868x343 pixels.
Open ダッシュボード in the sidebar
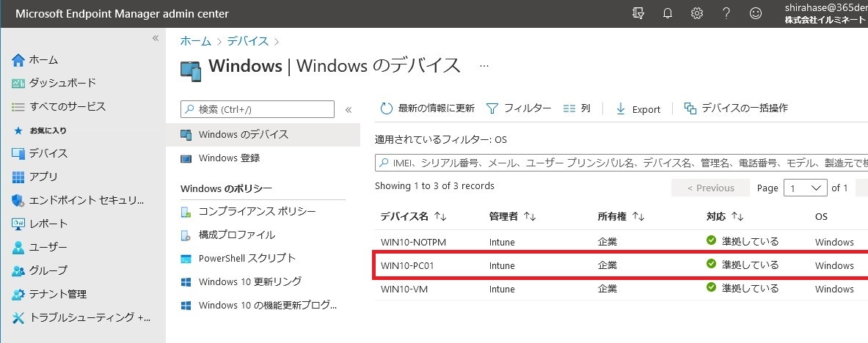point(62,83)
